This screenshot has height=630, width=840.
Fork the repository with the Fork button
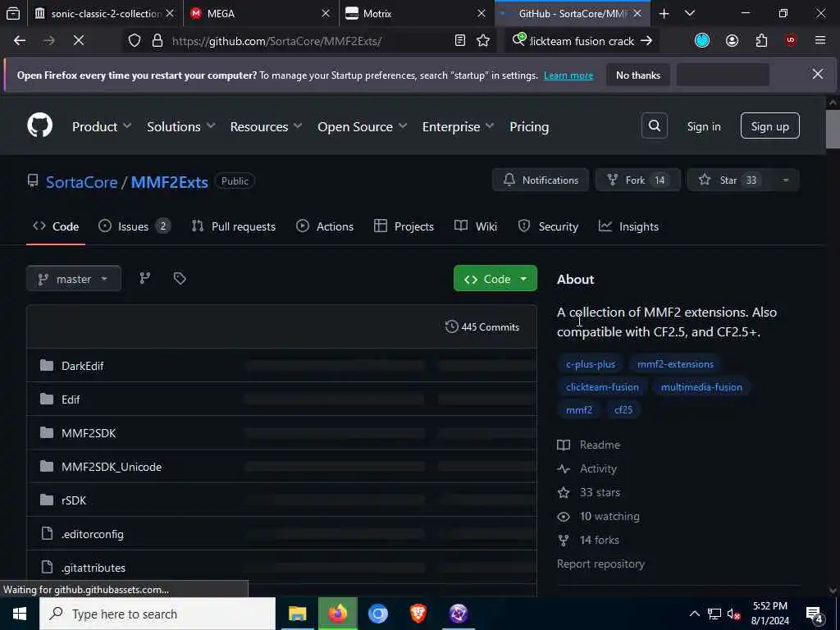(637, 180)
